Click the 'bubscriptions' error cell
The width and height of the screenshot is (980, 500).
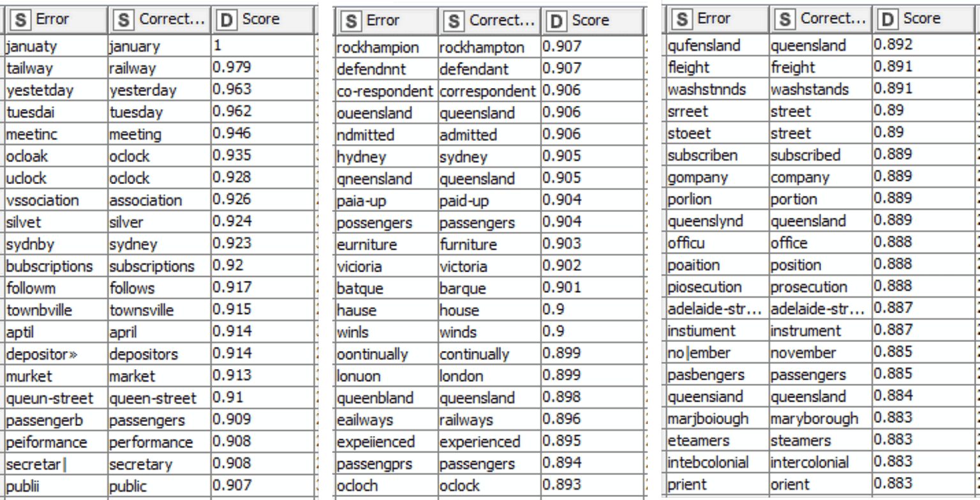[x=56, y=266]
